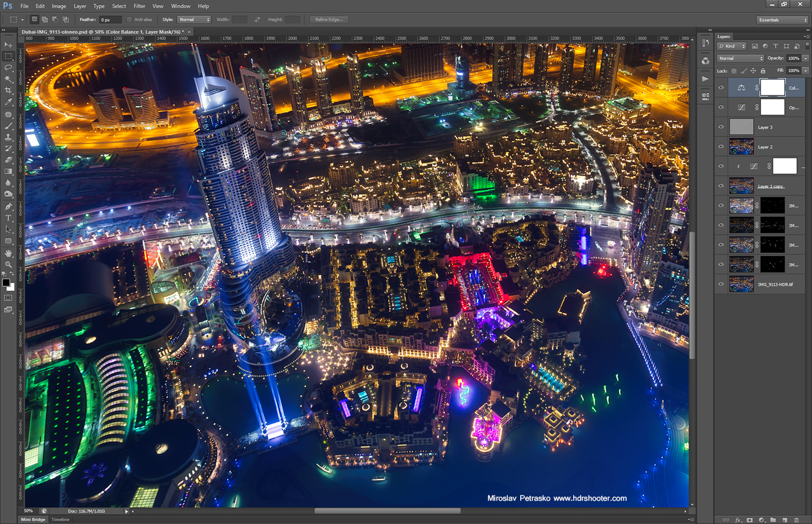Hide the Layer 3 layer
812x524 pixels.
coord(721,126)
